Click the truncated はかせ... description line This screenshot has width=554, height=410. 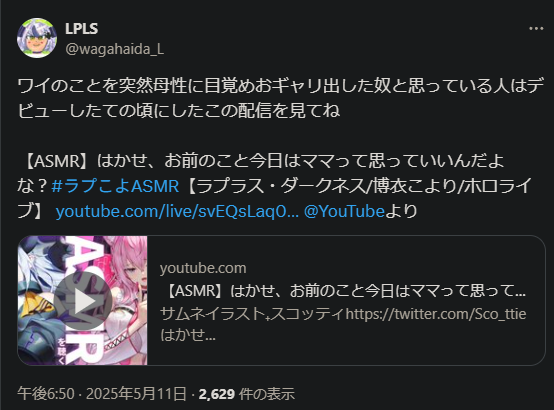pos(188,335)
